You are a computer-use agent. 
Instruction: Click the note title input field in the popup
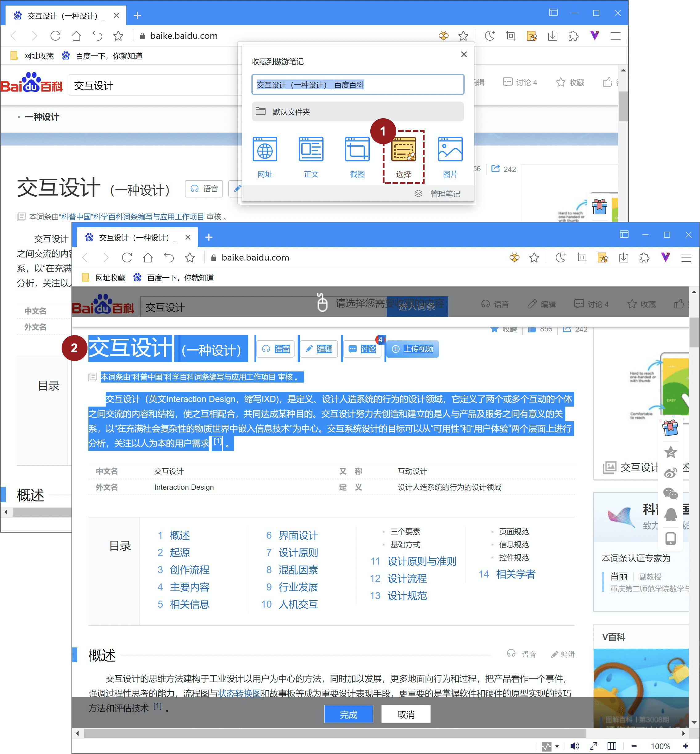click(358, 84)
